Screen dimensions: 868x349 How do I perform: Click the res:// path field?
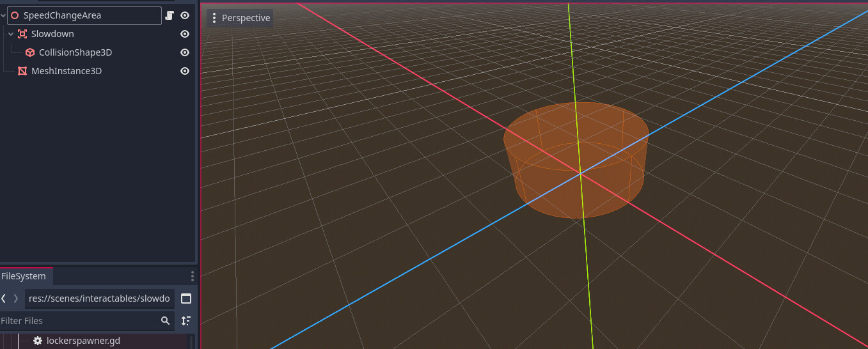click(x=99, y=299)
